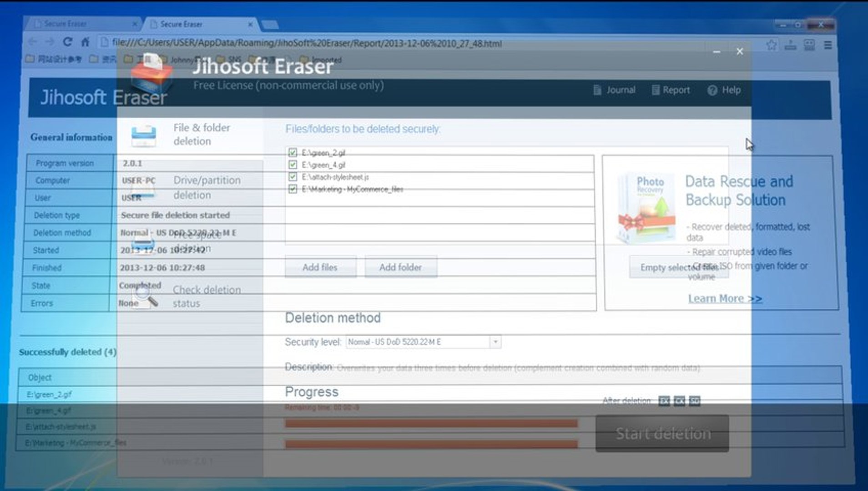Click the browser forward arrow
868x491 pixels.
pyautogui.click(x=50, y=43)
